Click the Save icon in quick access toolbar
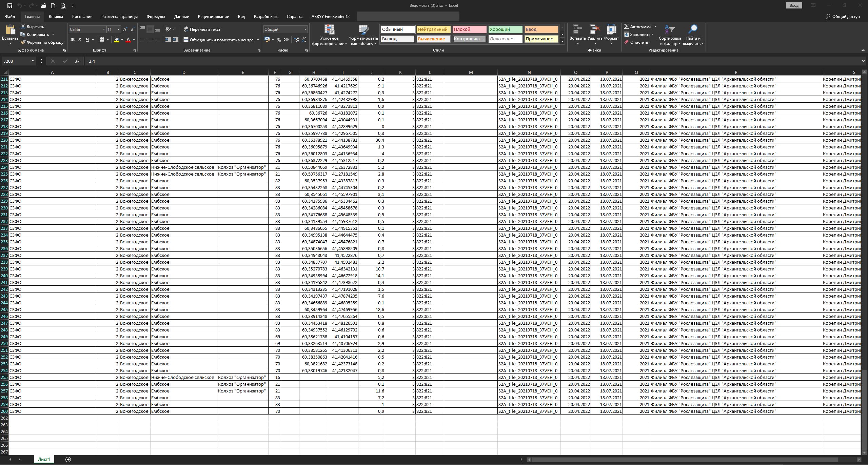Screen dimensions: 868x465 [x=9, y=5]
